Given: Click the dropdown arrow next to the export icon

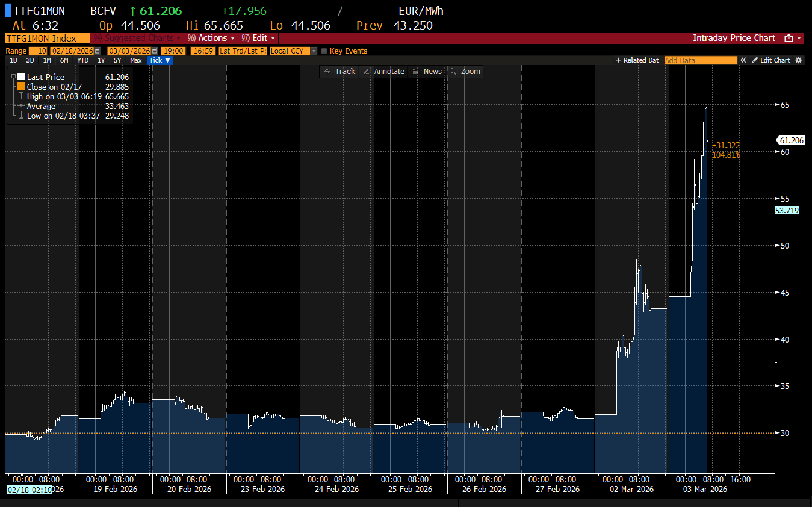Looking at the screenshot, I should click(799, 38).
